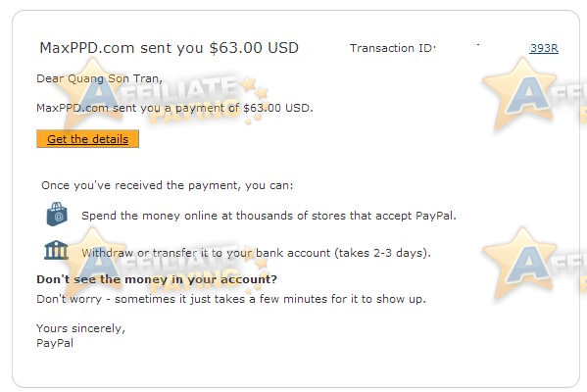This screenshot has height=392, width=587.
Task: Click the Transaction ID label
Action: click(392, 48)
